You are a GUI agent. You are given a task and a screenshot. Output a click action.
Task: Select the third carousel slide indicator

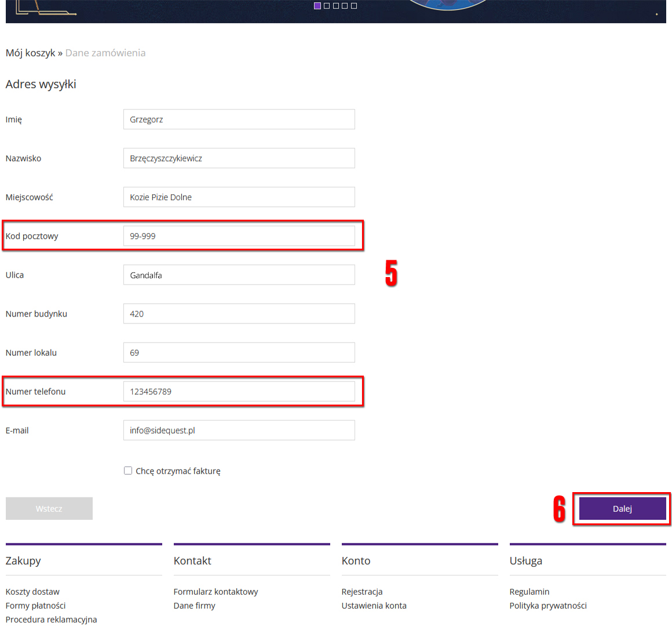pos(335,6)
